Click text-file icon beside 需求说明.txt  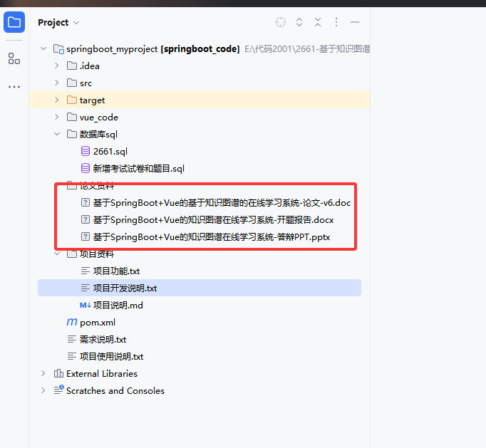(x=72, y=339)
